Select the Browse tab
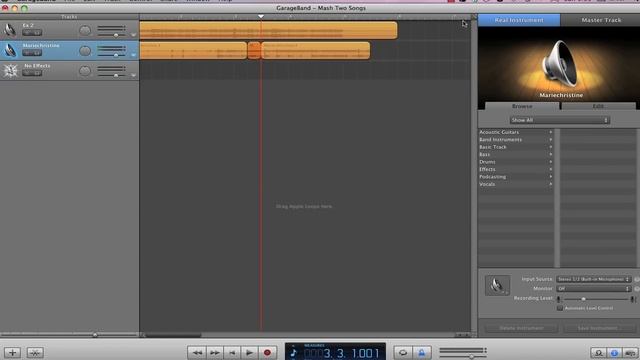Image resolution: width=640 pixels, height=360 pixels. 522,106
